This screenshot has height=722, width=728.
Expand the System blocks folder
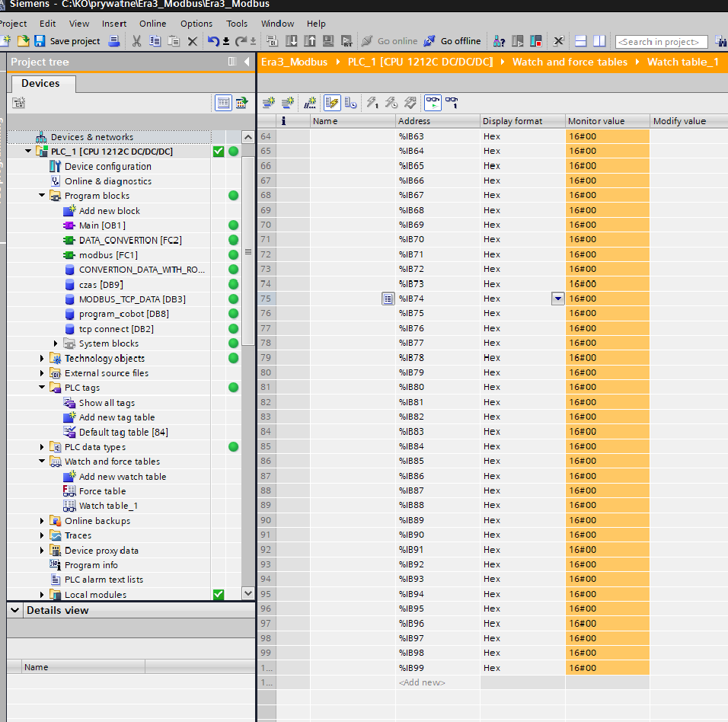tap(56, 343)
